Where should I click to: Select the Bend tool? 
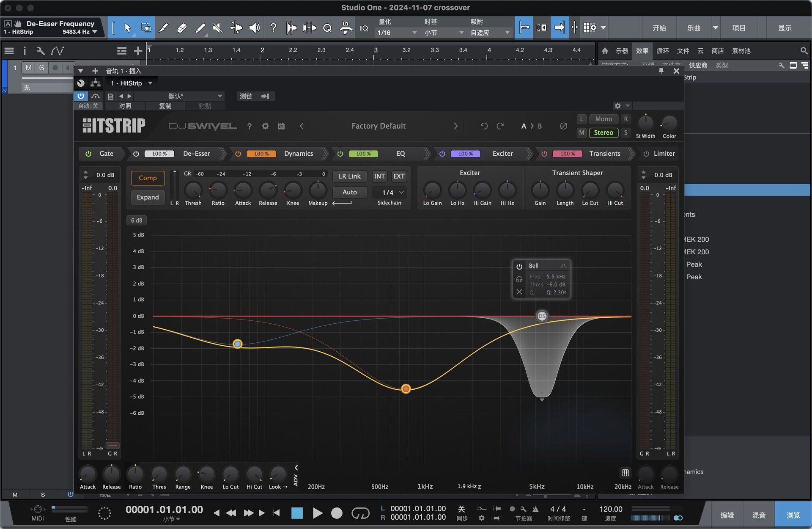tap(236, 28)
